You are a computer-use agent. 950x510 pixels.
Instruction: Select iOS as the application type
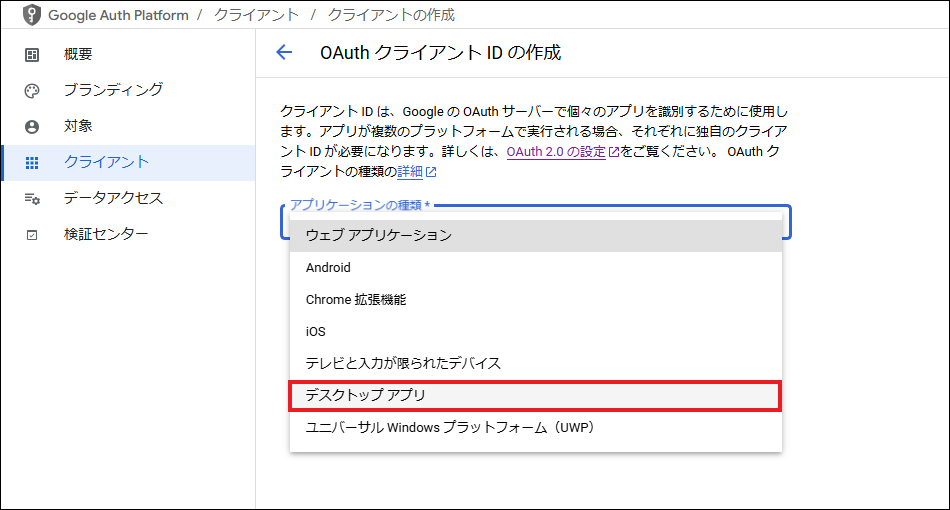tap(315, 331)
